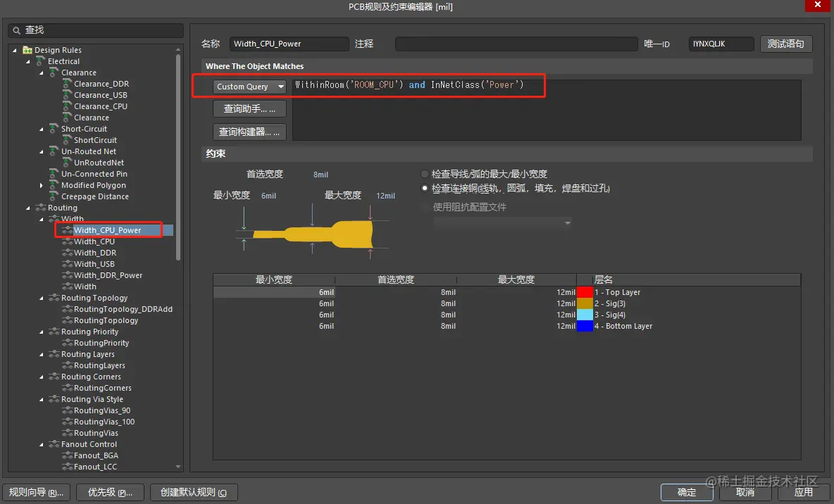Click the UnRoutedNet rule icon

pos(67,163)
